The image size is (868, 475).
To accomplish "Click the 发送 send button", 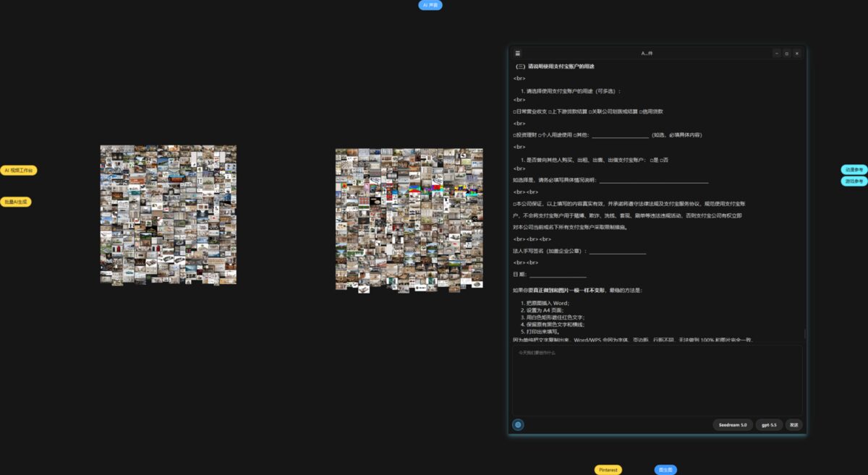I will click(x=793, y=425).
